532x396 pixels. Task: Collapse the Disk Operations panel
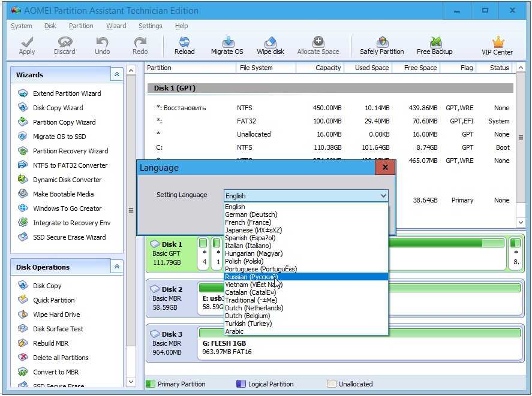[x=117, y=267]
